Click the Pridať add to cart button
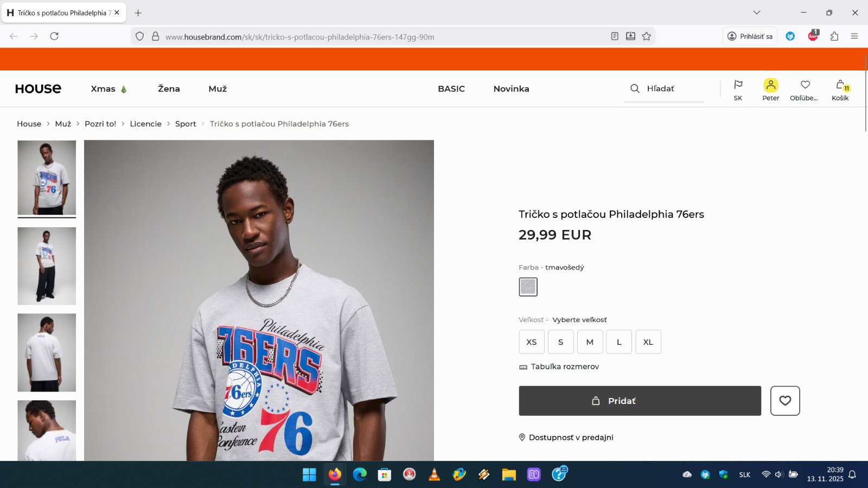This screenshot has width=868, height=488. pyautogui.click(x=640, y=401)
